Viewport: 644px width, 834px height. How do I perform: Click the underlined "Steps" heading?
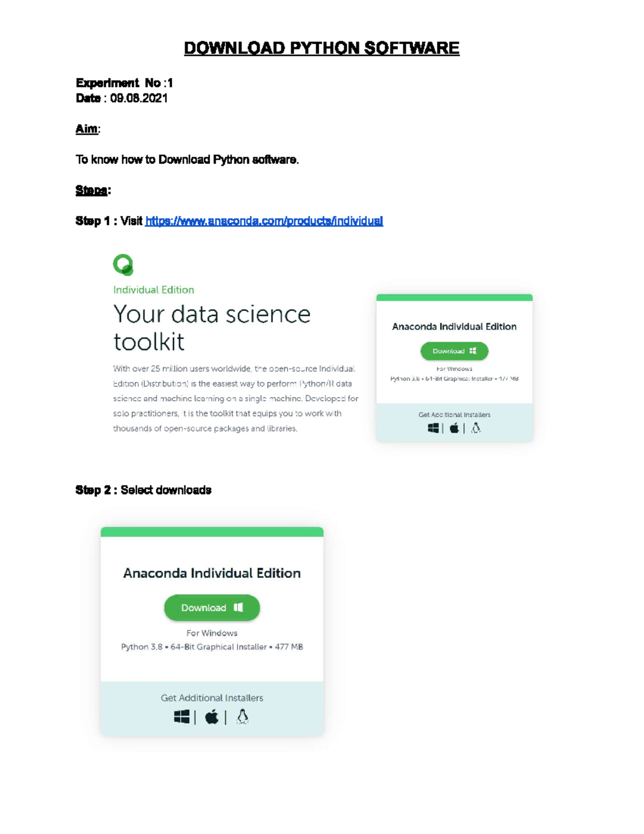pos(92,190)
